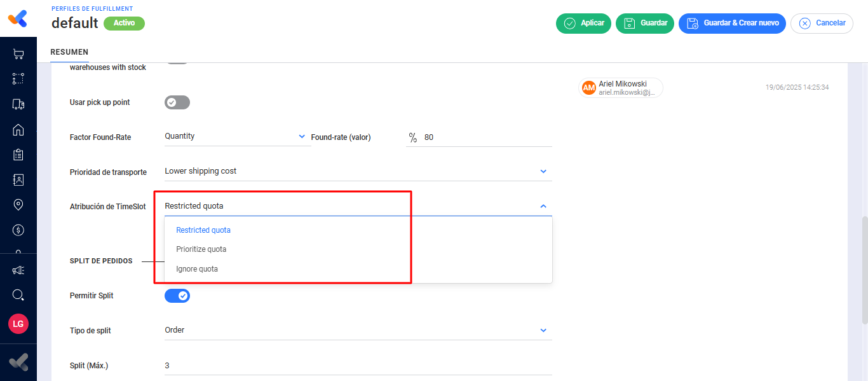
Task: Open the shopping cart sidebar icon
Action: click(x=18, y=55)
